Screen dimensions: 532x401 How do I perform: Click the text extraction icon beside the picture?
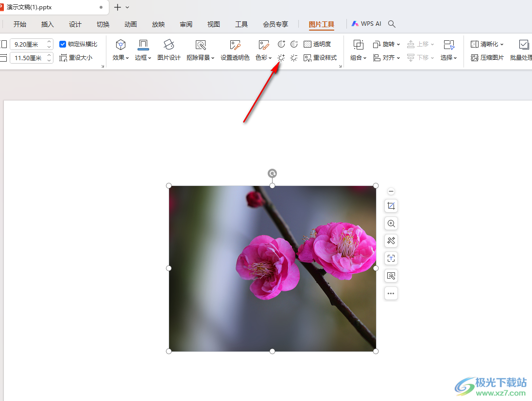pyautogui.click(x=391, y=258)
